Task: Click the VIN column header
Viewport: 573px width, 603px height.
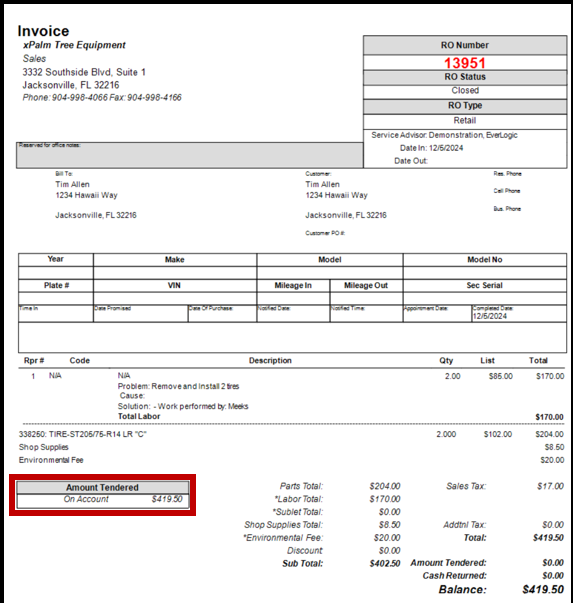Action: (x=174, y=285)
